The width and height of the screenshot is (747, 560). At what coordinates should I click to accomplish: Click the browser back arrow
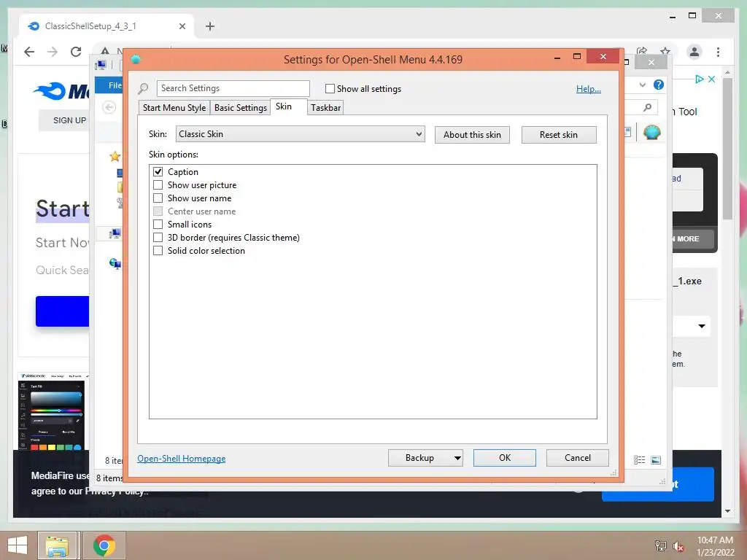29,52
